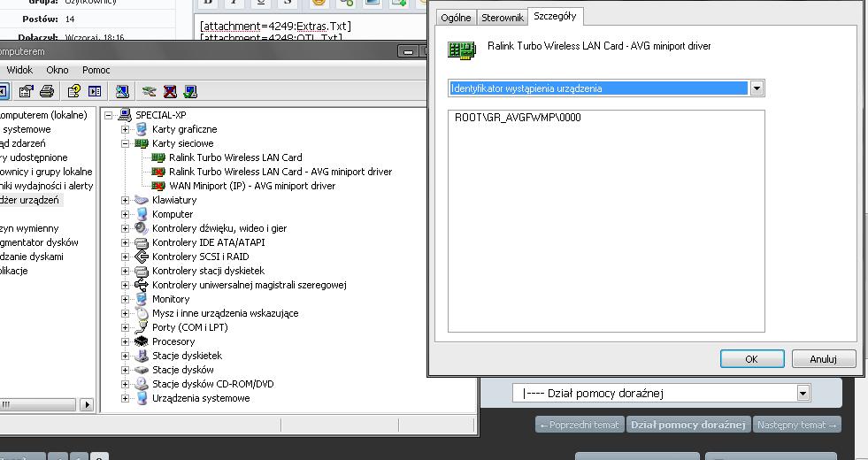
Task: Expand the Monitory category
Action: click(x=125, y=299)
